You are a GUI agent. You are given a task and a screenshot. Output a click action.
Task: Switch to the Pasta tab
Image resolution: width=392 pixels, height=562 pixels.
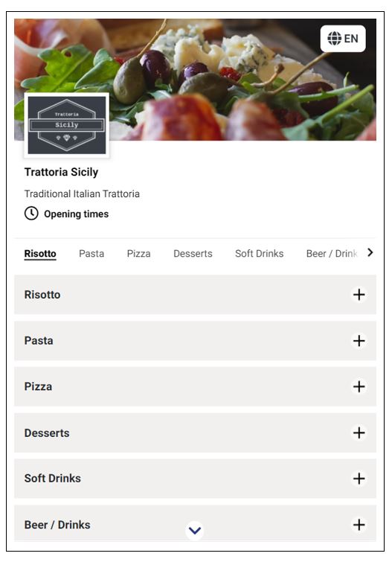91,254
